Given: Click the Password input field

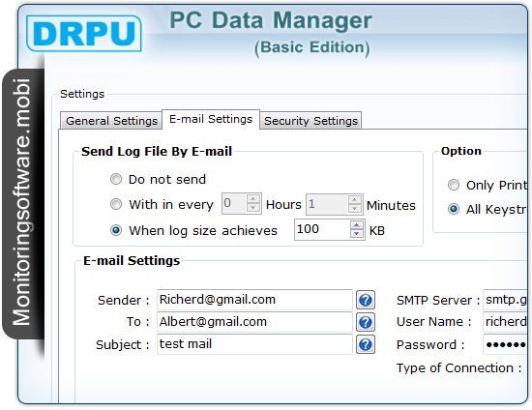Looking at the screenshot, I should 506,344.
